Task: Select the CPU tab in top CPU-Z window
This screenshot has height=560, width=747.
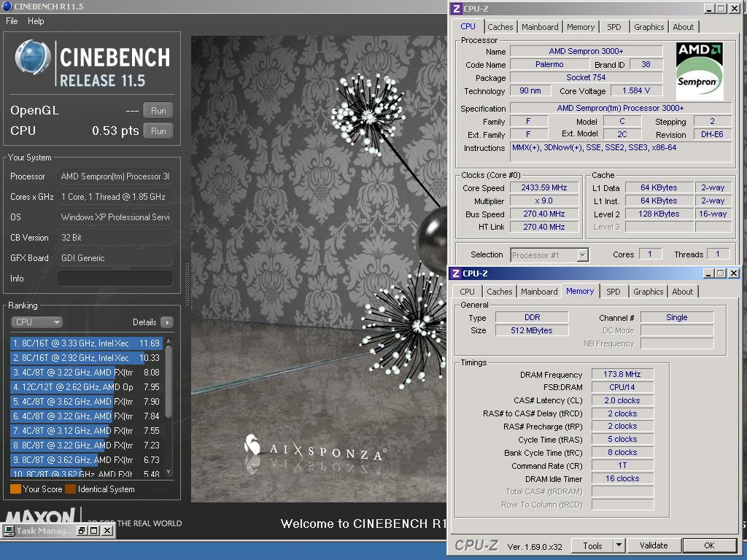Action: pos(468,27)
